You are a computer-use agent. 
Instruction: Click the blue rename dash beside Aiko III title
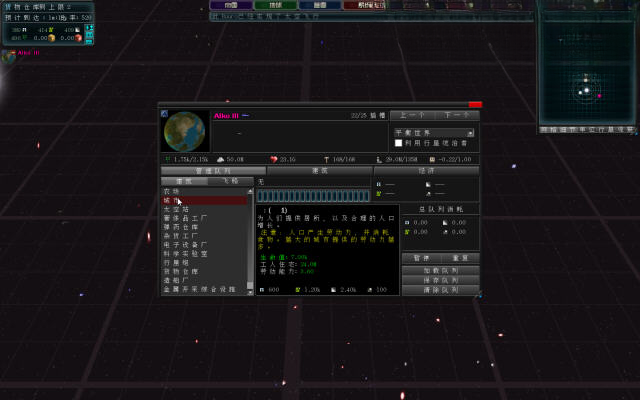[x=245, y=116]
